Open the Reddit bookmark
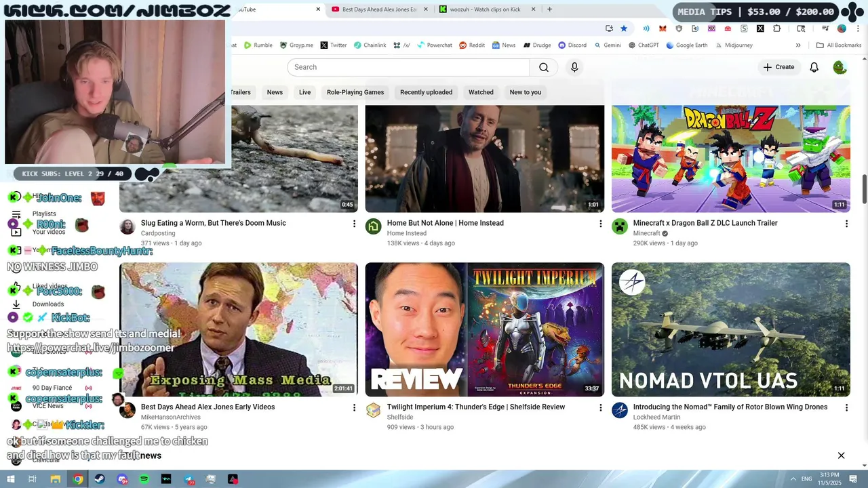This screenshot has height=488, width=868. pyautogui.click(x=472, y=45)
